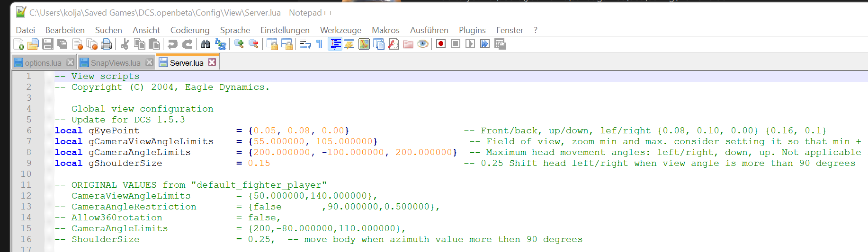Print the document with the printer icon
The image size is (868, 252).
pyautogui.click(x=107, y=44)
